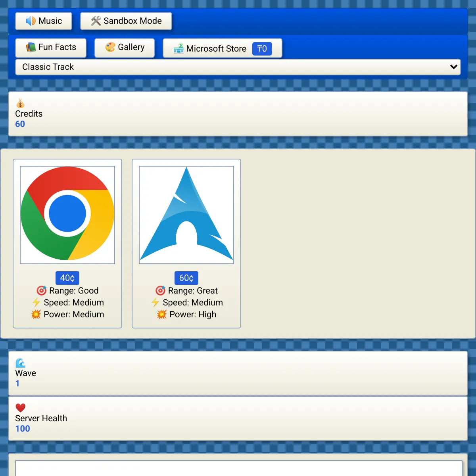Click the Wave number 1

(x=17, y=384)
